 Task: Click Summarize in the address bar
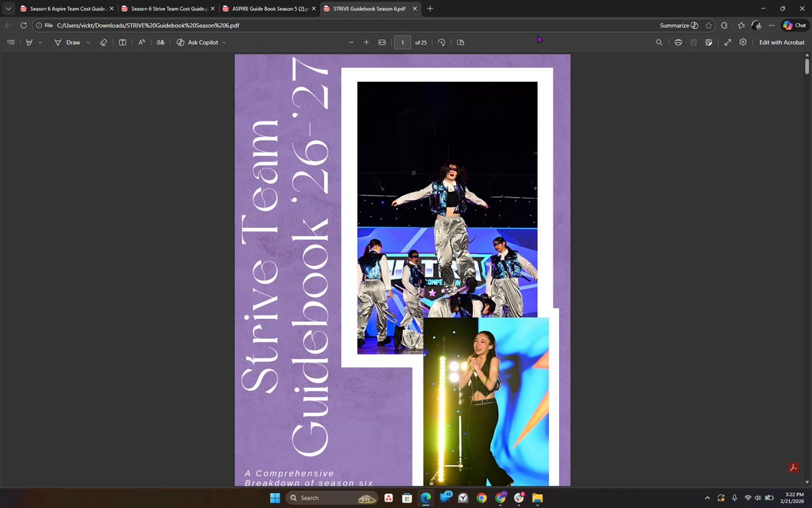point(679,25)
